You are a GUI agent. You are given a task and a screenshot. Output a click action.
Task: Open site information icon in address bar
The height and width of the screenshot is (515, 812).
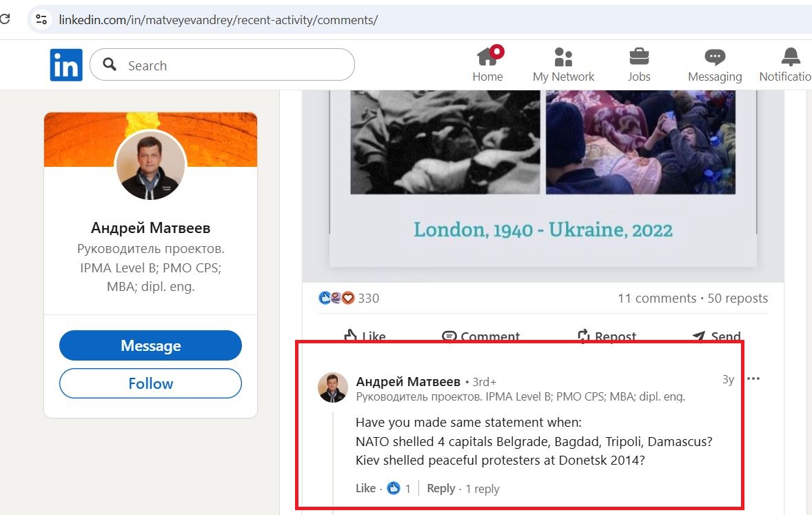click(41, 19)
